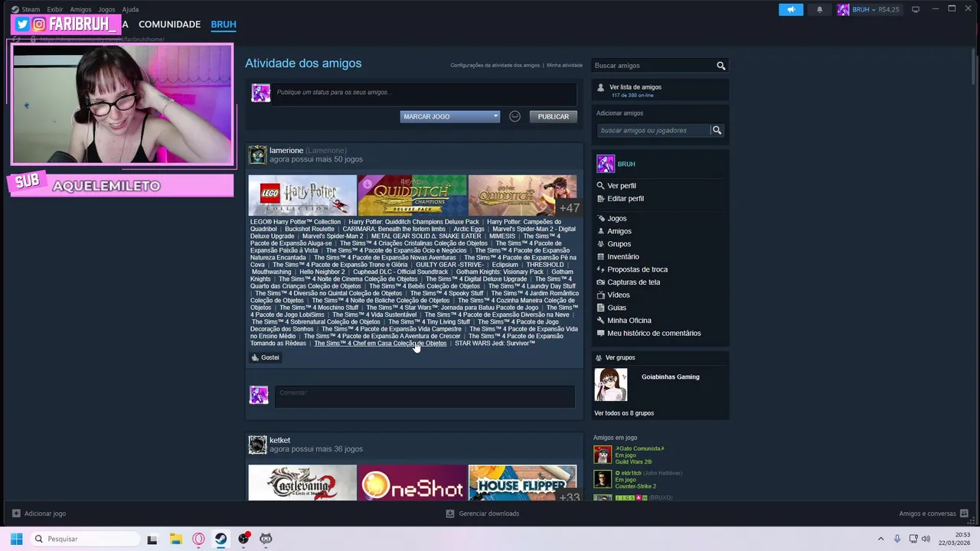Switch to the COMUNIDADE tab

pos(169,24)
